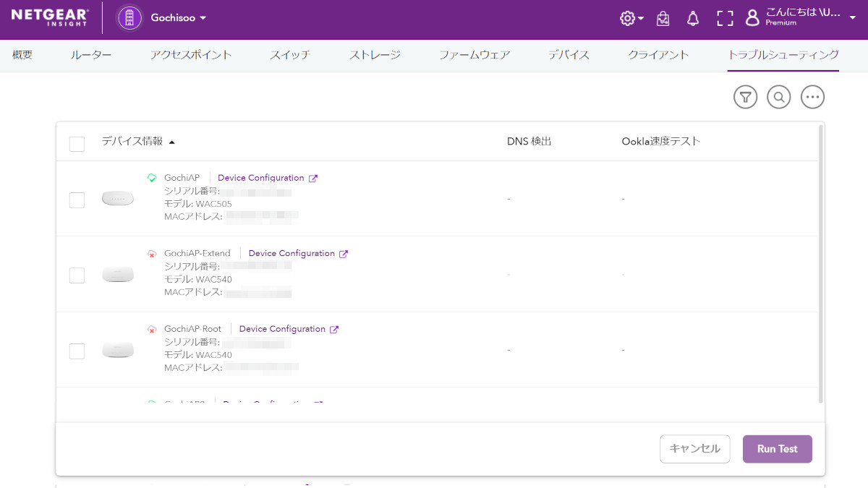Switch to the ストレージ tab
868x488 pixels.
point(375,55)
